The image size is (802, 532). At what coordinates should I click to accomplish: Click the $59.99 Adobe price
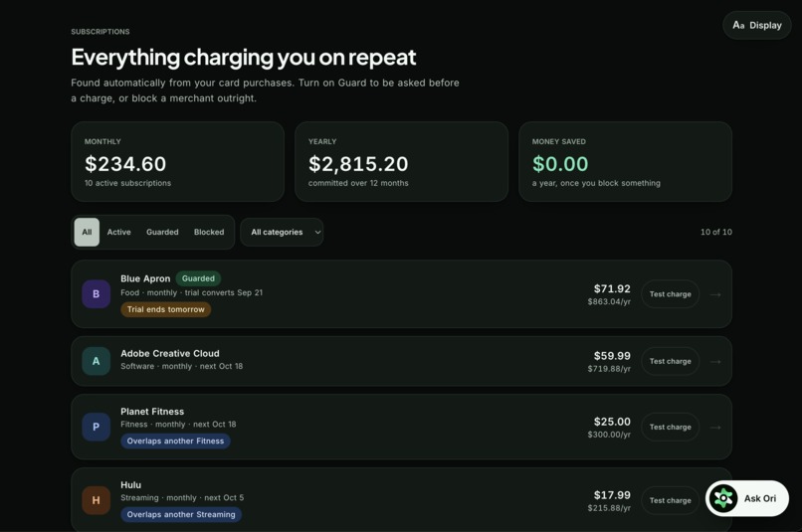pyautogui.click(x=612, y=356)
